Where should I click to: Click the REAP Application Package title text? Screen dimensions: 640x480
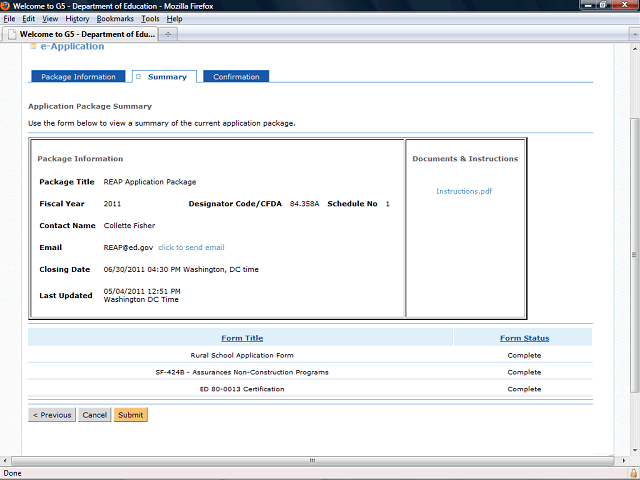click(150, 182)
